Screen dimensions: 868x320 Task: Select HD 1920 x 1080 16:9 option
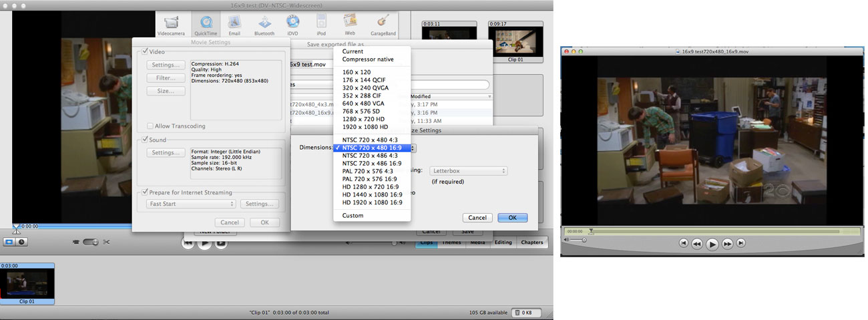coord(373,202)
